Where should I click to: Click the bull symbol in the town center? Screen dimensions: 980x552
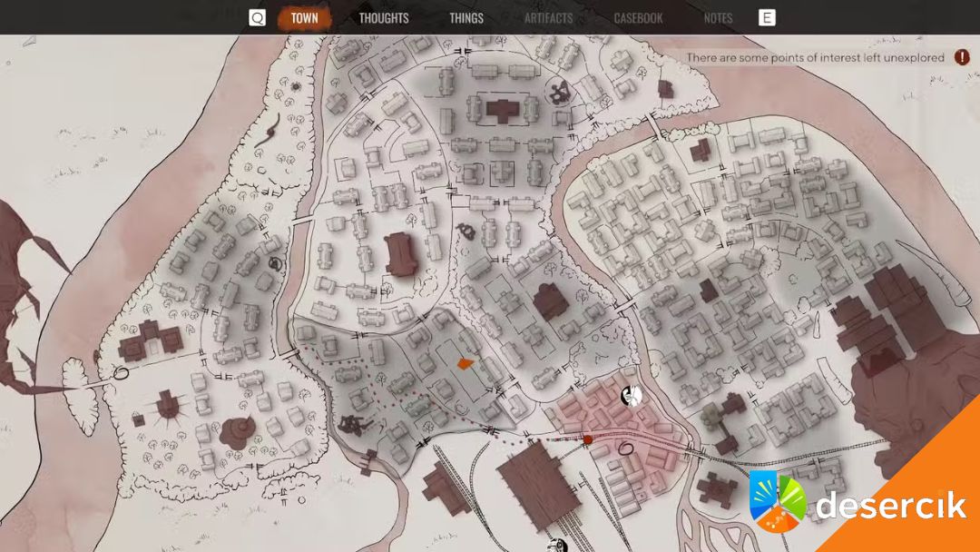(466, 231)
